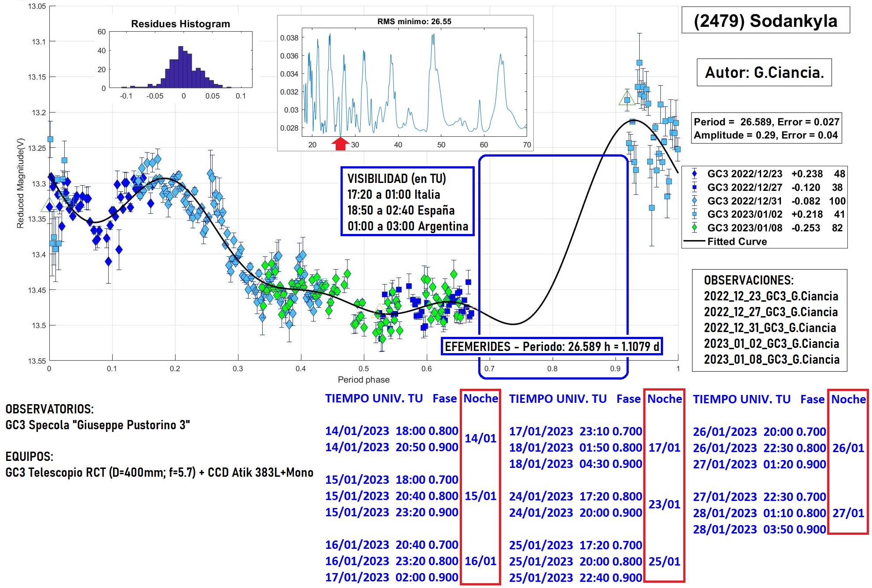Click ephemeris row '18/01/2023 04:30 0.900'
The image size is (872, 588).
575,464
